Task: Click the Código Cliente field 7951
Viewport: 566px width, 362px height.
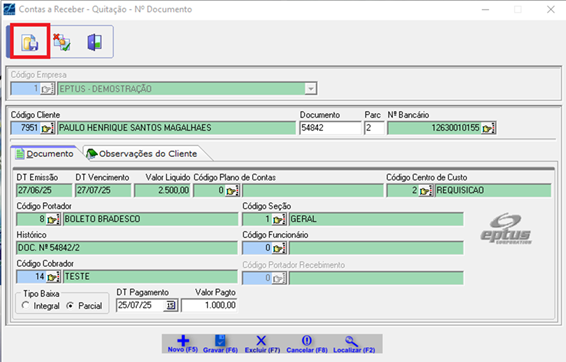Action: [25, 128]
